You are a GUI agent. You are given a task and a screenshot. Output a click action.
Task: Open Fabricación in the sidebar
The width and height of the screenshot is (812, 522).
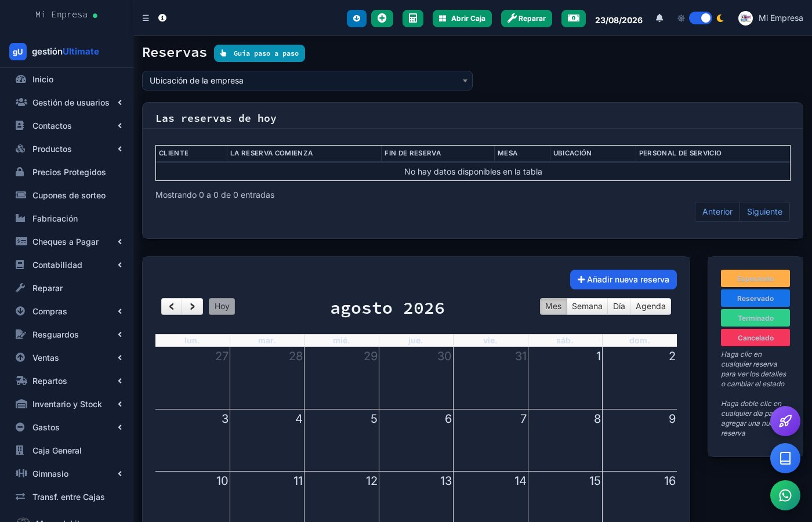[67, 219]
